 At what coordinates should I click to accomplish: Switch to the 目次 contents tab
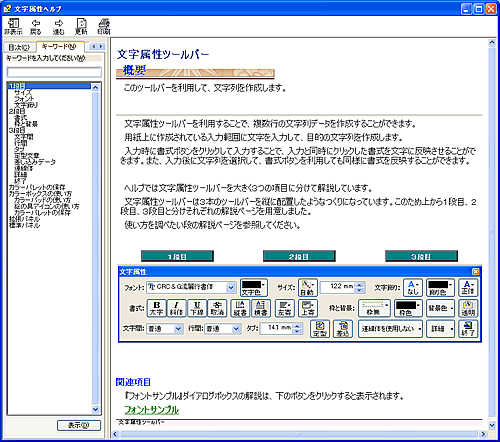click(19, 47)
